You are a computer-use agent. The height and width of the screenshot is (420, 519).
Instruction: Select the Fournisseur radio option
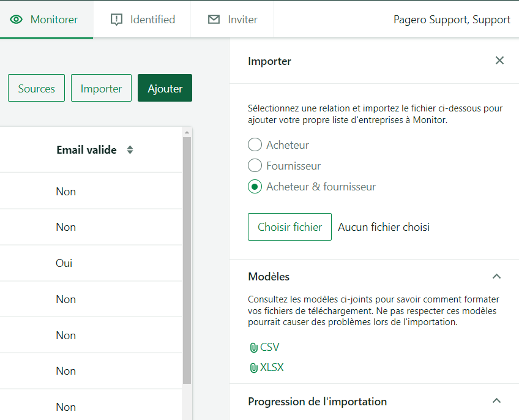[x=255, y=165]
